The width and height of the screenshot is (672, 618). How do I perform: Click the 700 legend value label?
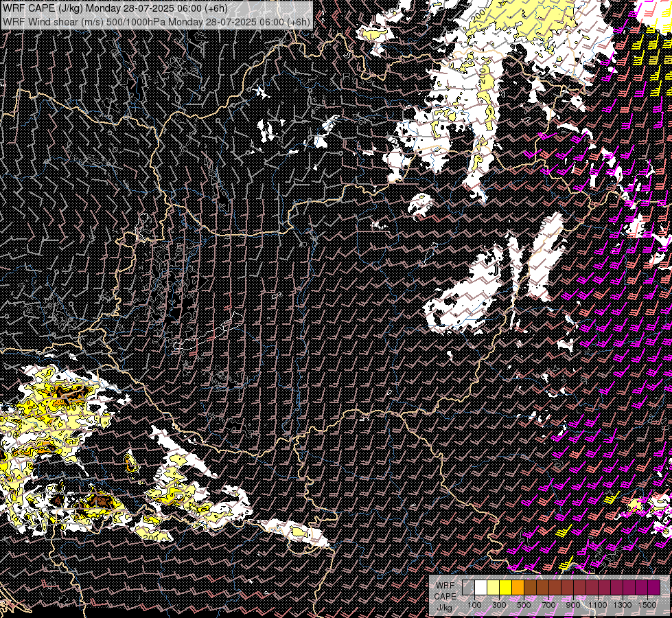(549, 605)
